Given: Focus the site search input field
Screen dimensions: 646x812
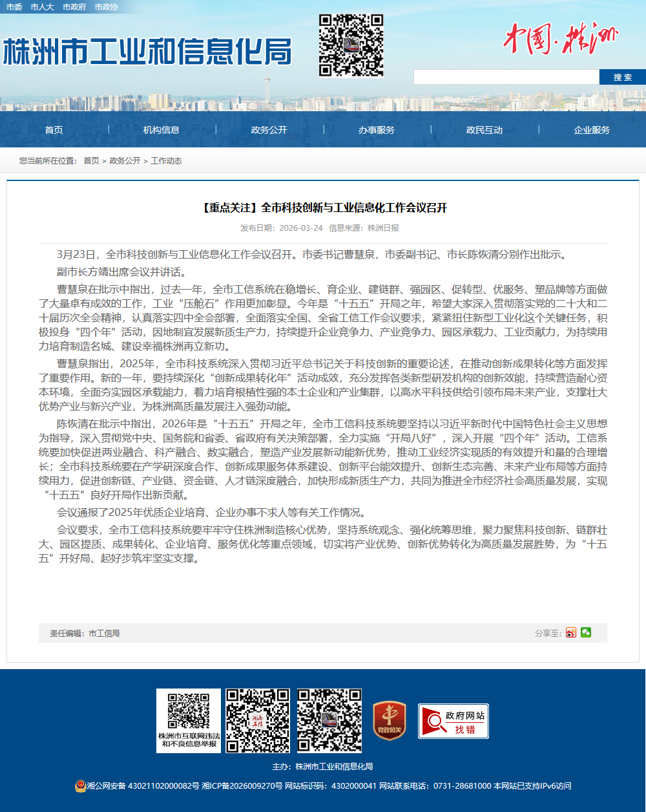Looking at the screenshot, I should pos(506,78).
